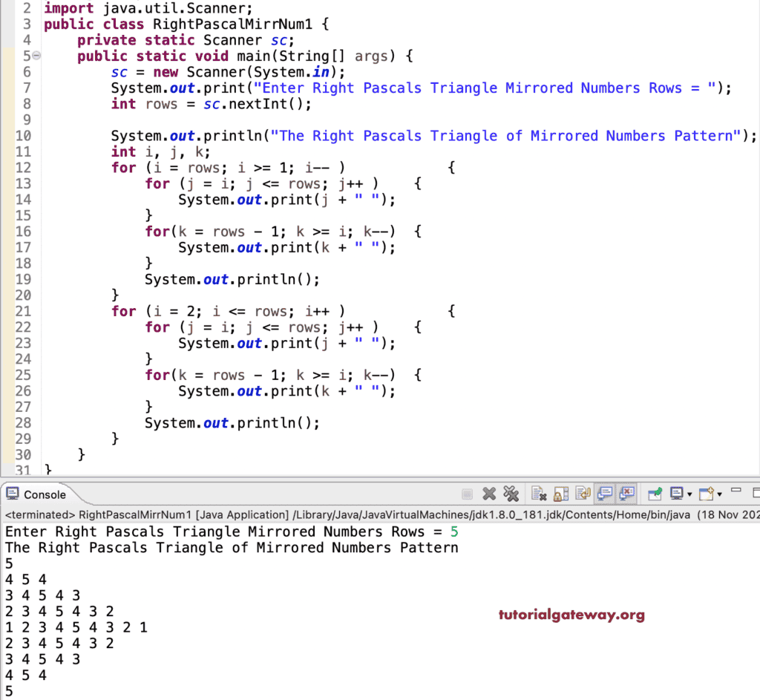
Task: Click the Clear Console icon
Action: click(538, 494)
